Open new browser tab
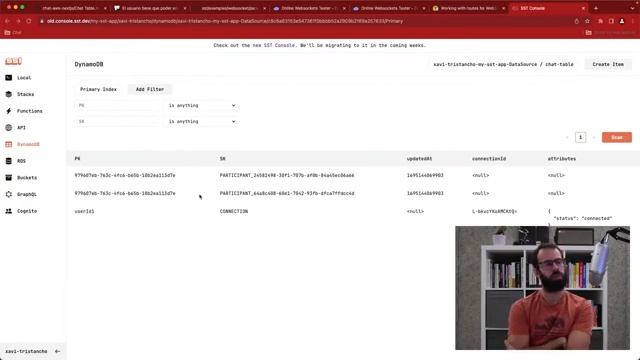 596,8
